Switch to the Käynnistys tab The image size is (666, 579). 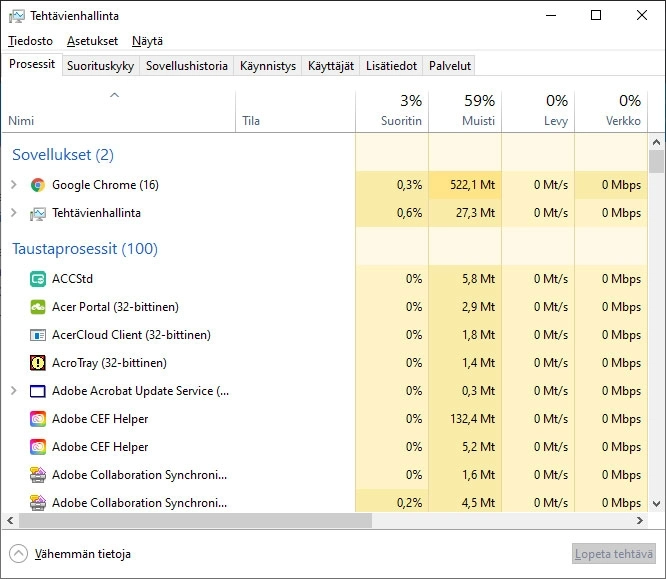[x=268, y=66]
